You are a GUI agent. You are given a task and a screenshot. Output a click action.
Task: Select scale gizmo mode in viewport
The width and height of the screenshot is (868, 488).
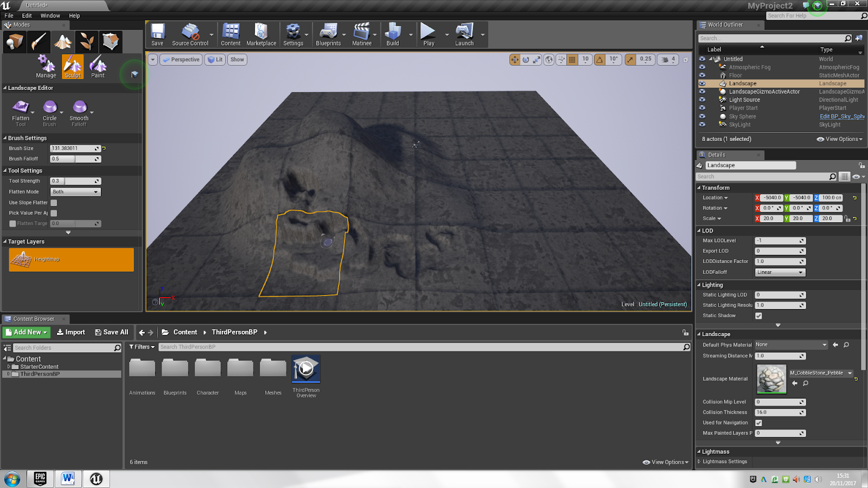(537, 60)
